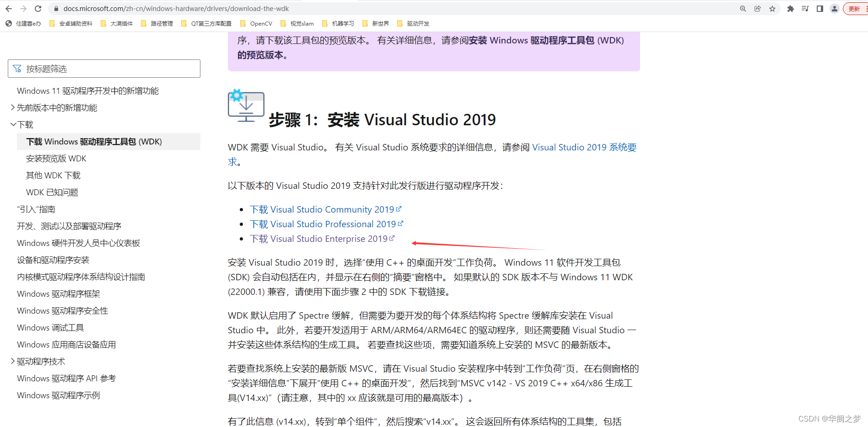The height and width of the screenshot is (427, 868).
Task: Open the user profile avatar
Action: pos(835,9)
